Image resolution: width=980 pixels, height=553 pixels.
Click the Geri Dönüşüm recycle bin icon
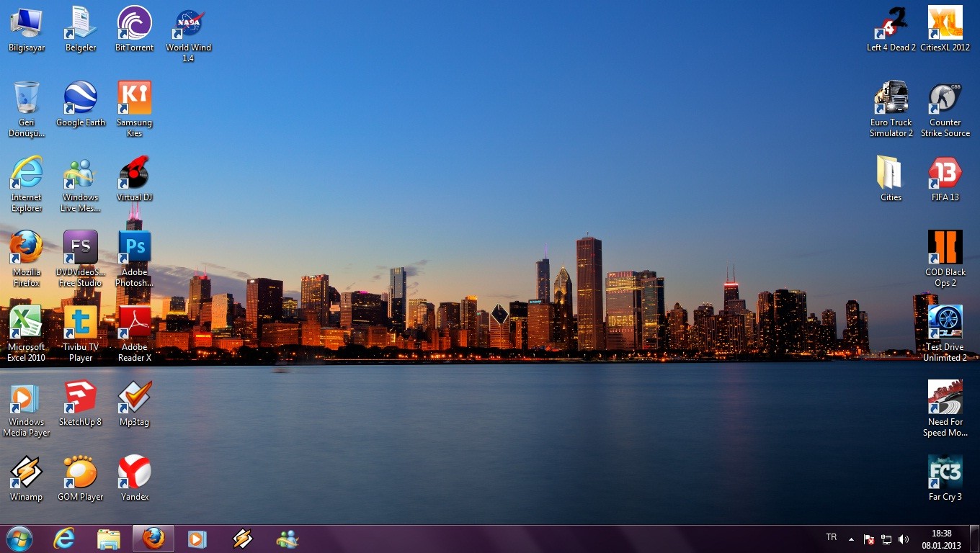[x=27, y=109]
